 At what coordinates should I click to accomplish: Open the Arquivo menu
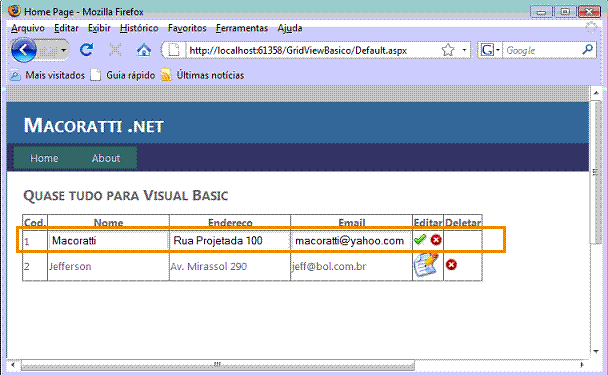pos(28,28)
